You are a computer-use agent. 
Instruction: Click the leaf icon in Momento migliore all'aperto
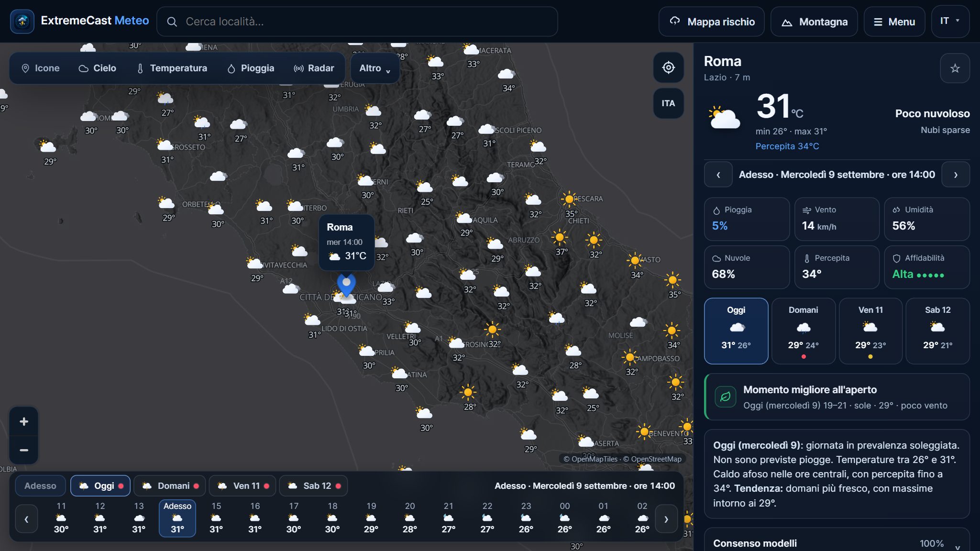(x=725, y=397)
